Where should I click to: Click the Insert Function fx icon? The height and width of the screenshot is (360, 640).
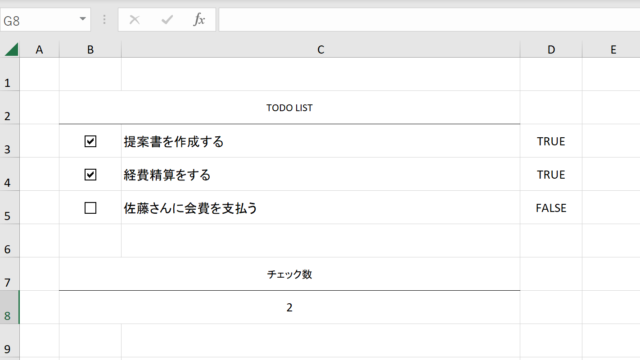(x=199, y=19)
